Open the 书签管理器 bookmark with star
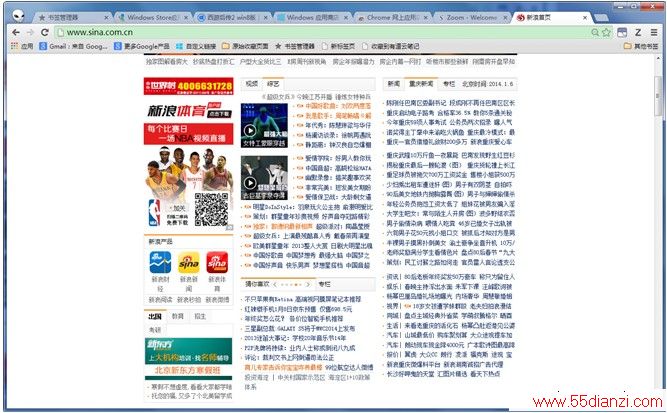Screen dimensions: 667x413 (x=295, y=46)
